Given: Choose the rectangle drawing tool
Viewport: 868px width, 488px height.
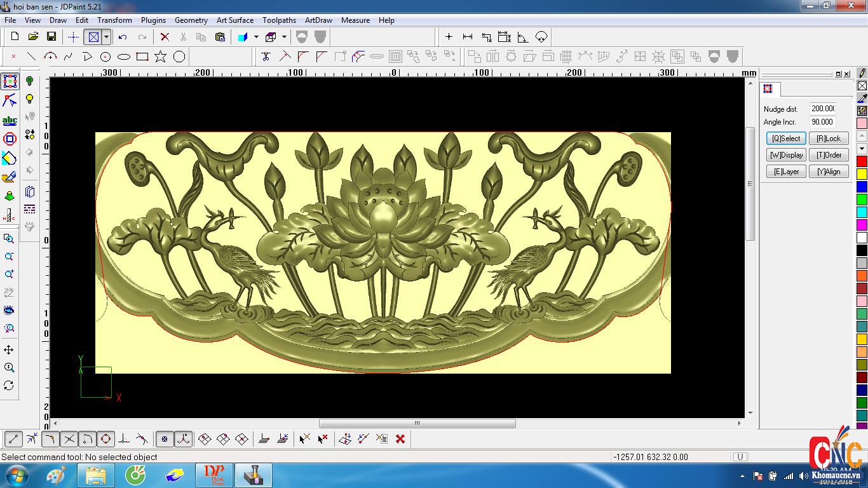Looking at the screenshot, I should tap(142, 57).
